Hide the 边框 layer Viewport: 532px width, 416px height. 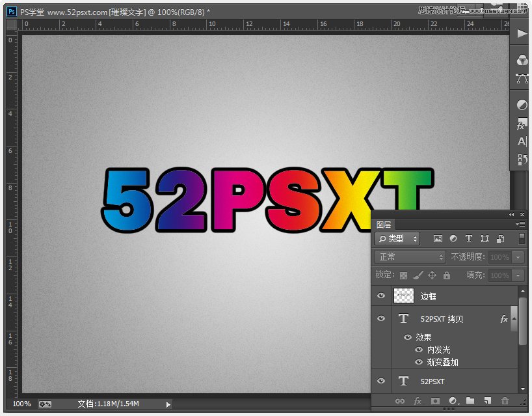[381, 296]
